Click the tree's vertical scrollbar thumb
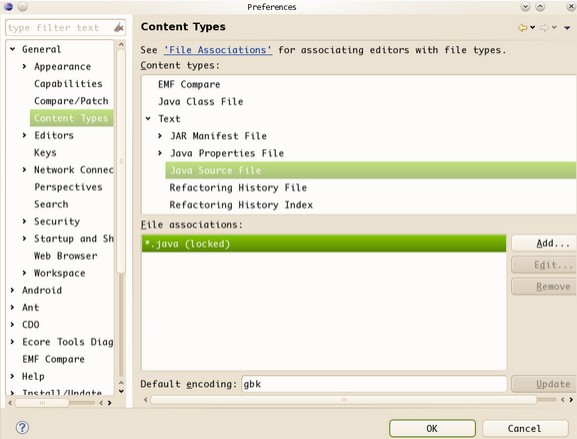The image size is (577, 439). coord(121,162)
